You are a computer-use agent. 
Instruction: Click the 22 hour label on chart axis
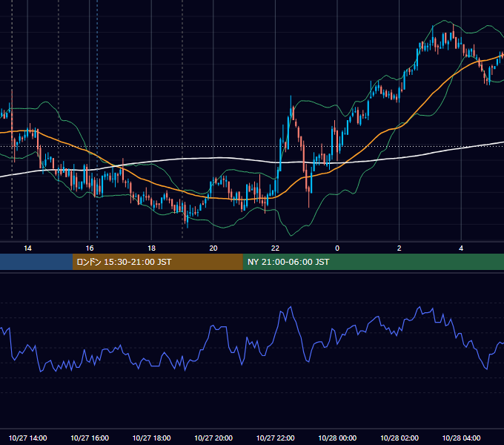(275, 248)
